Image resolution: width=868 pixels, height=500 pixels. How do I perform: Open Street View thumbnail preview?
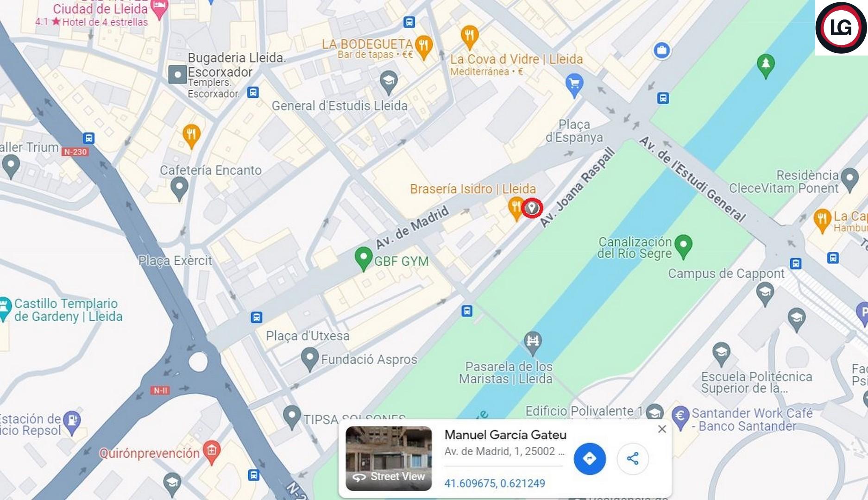pyautogui.click(x=389, y=458)
